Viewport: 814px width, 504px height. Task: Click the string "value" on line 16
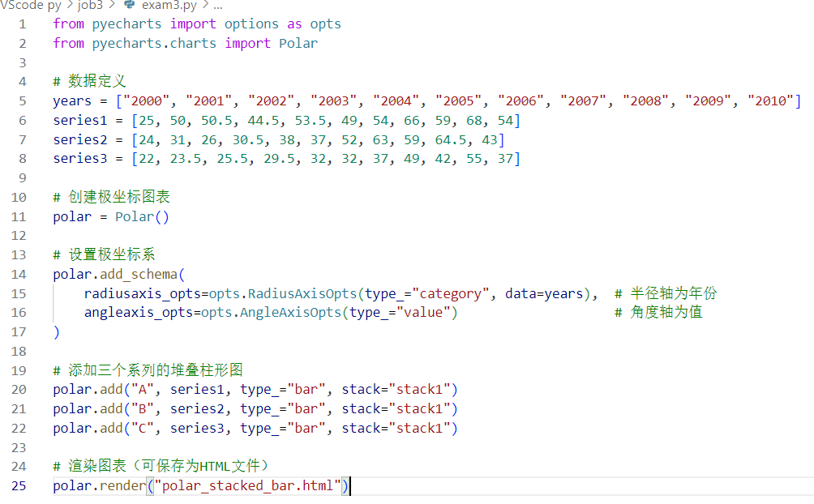[x=423, y=313]
